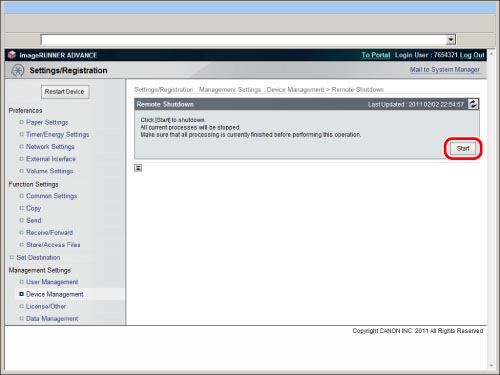Open the address bar dropdown arrow
Viewport: 500px width, 375px height.
[451, 40]
